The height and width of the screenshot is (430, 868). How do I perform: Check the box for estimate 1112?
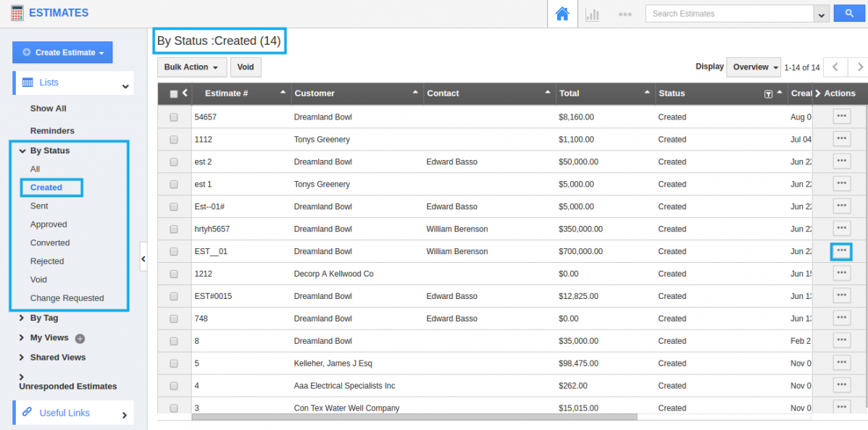pos(174,140)
